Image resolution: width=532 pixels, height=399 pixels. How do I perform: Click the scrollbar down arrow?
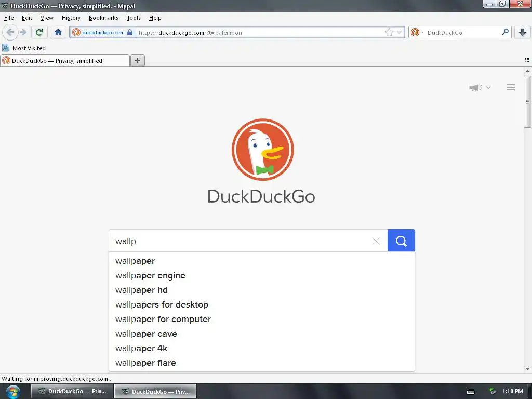pyautogui.click(x=527, y=369)
